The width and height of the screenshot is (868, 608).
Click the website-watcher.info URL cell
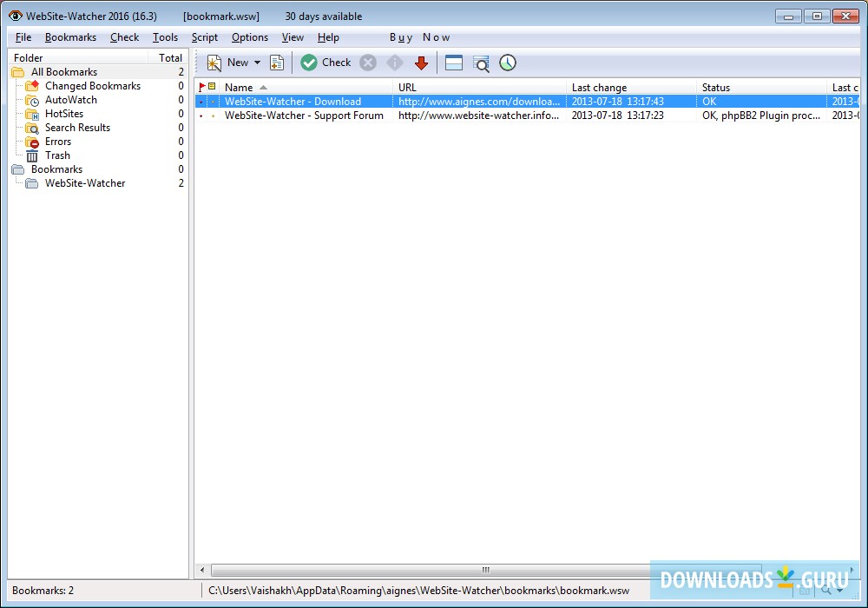(479, 116)
